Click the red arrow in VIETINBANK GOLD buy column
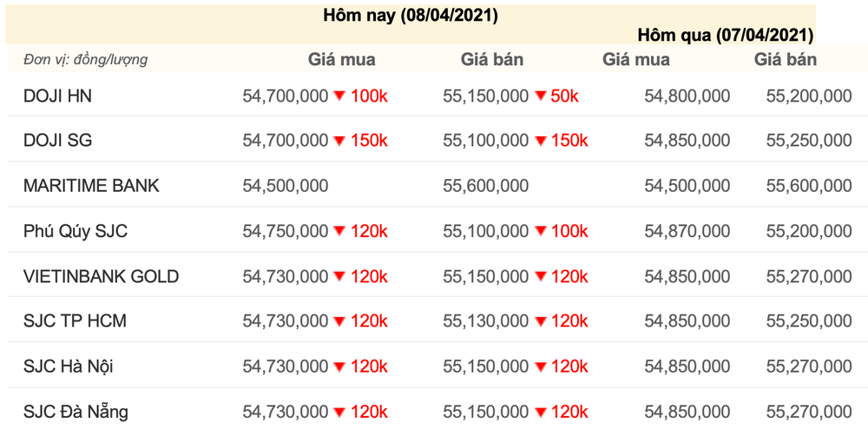This screenshot has height=430, width=868. 339,276
